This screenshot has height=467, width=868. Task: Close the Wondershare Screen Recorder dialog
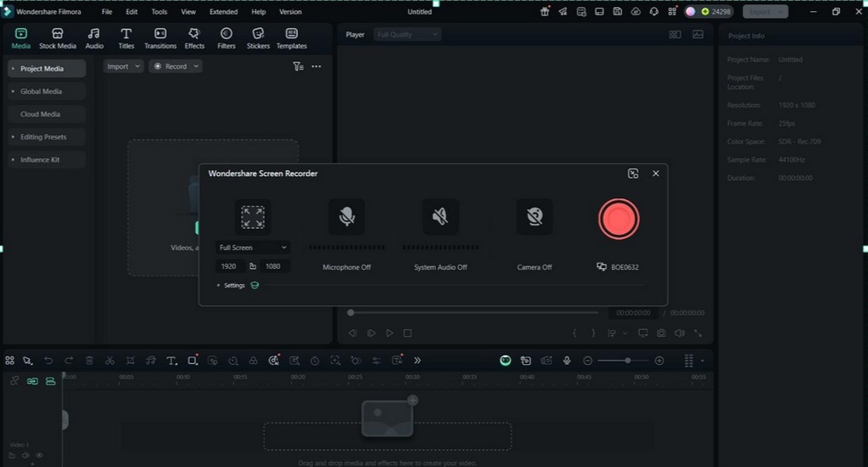[656, 174]
